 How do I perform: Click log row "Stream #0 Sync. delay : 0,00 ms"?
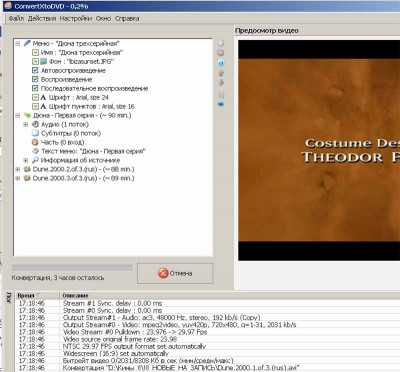pyautogui.click(x=208, y=310)
